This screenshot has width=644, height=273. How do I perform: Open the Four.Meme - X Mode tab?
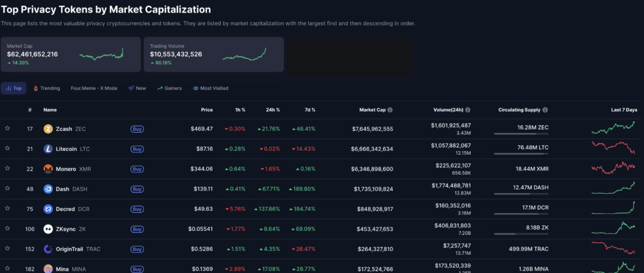94,88
